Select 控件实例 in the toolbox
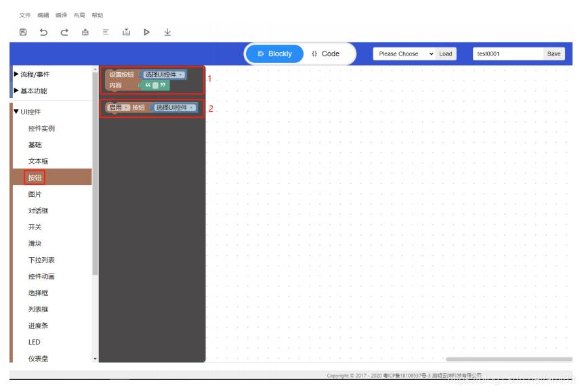 [x=41, y=129]
